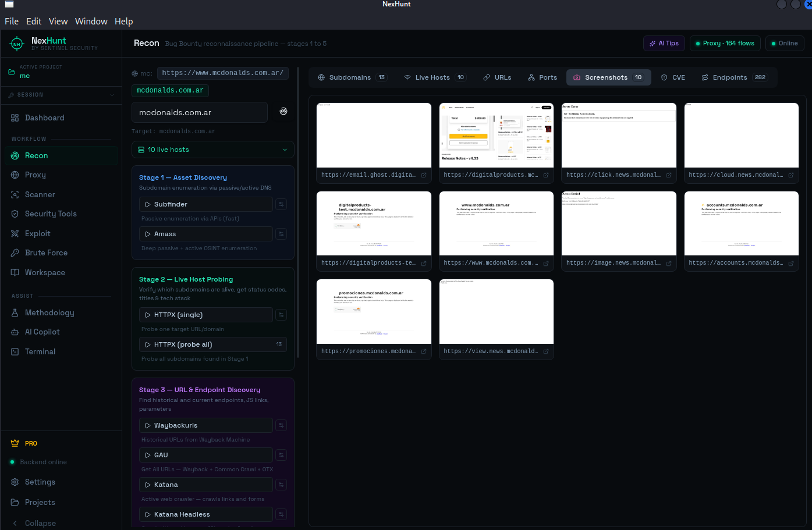Open external link icon for view.news.mcdonald screenshot
The height and width of the screenshot is (530, 812).
(x=546, y=351)
